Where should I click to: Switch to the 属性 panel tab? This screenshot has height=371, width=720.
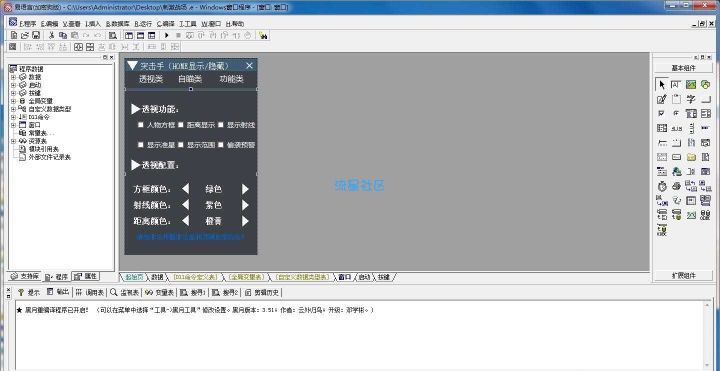(86, 276)
